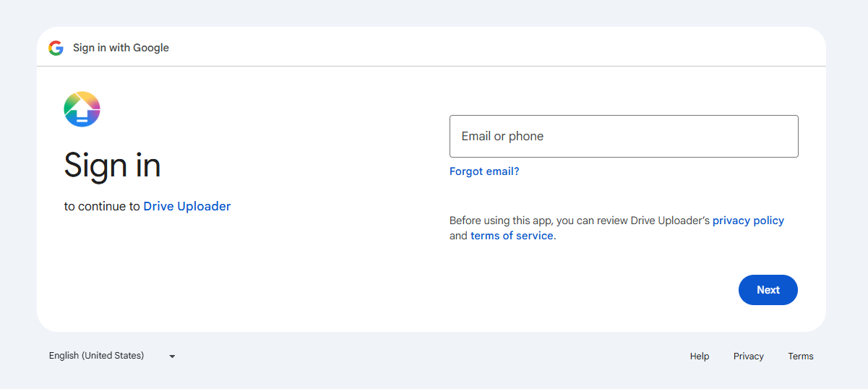The height and width of the screenshot is (389, 868).
Task: Open the terms of service link
Action: pos(513,236)
